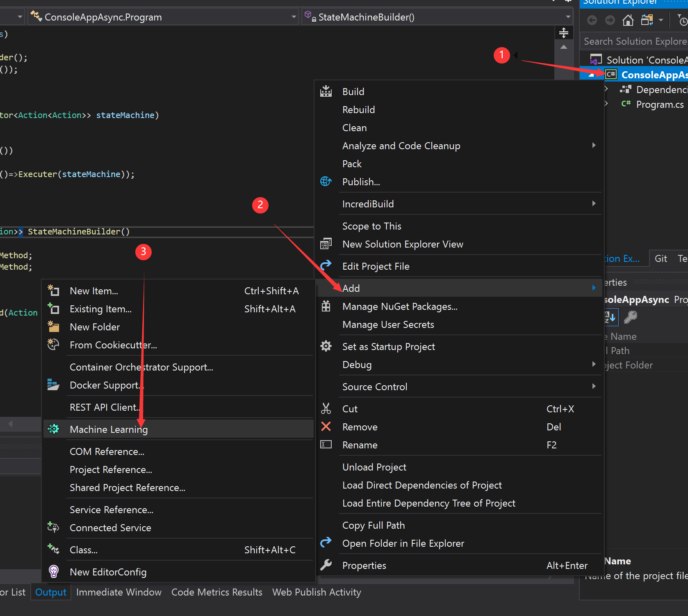
Task: Open the ConsoleAppAsync.Program type dropdown
Action: (x=294, y=17)
